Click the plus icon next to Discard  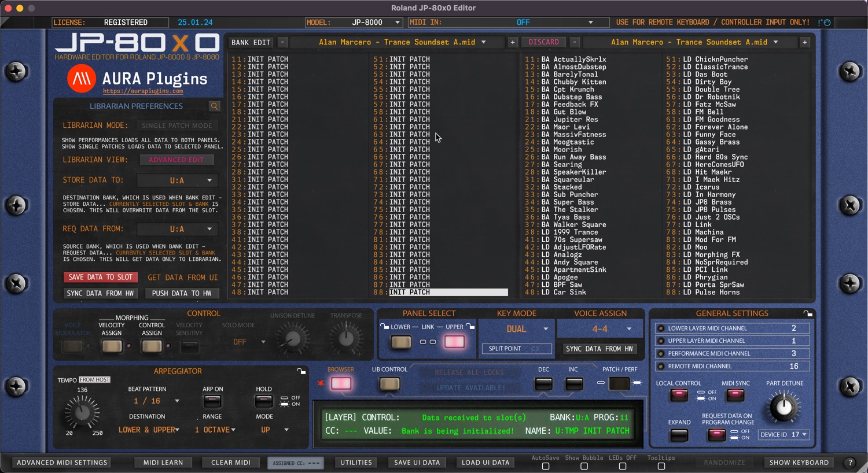(512, 42)
